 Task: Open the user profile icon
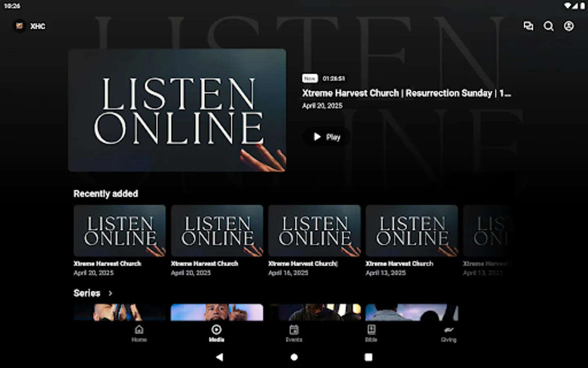[569, 26]
